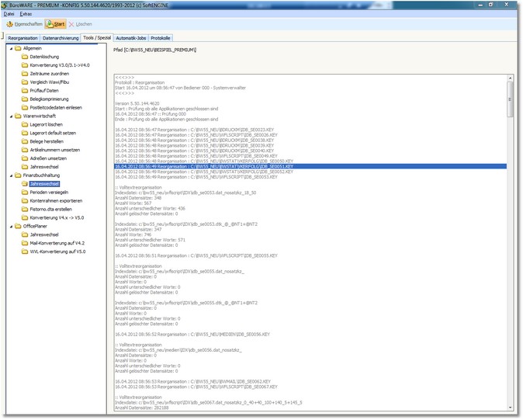523x420 pixels.
Task: Collapse the Finanzbuchhaltung tree node
Action: click(x=10, y=175)
